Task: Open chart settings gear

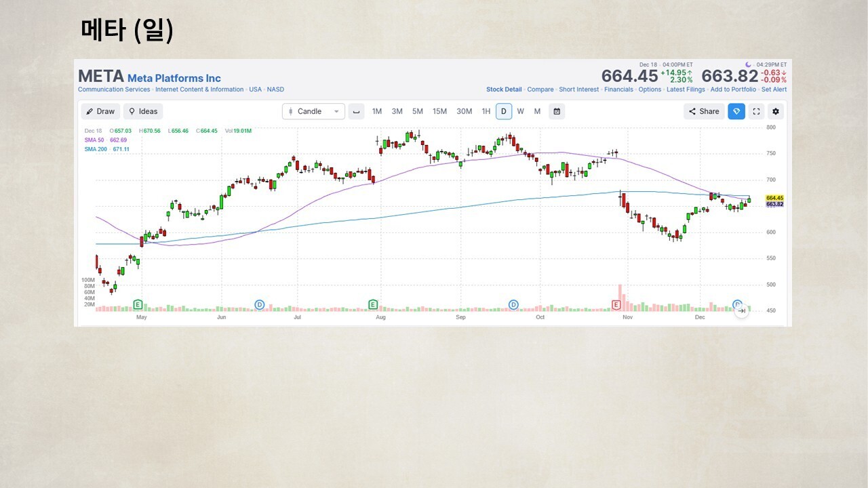Action: point(776,112)
